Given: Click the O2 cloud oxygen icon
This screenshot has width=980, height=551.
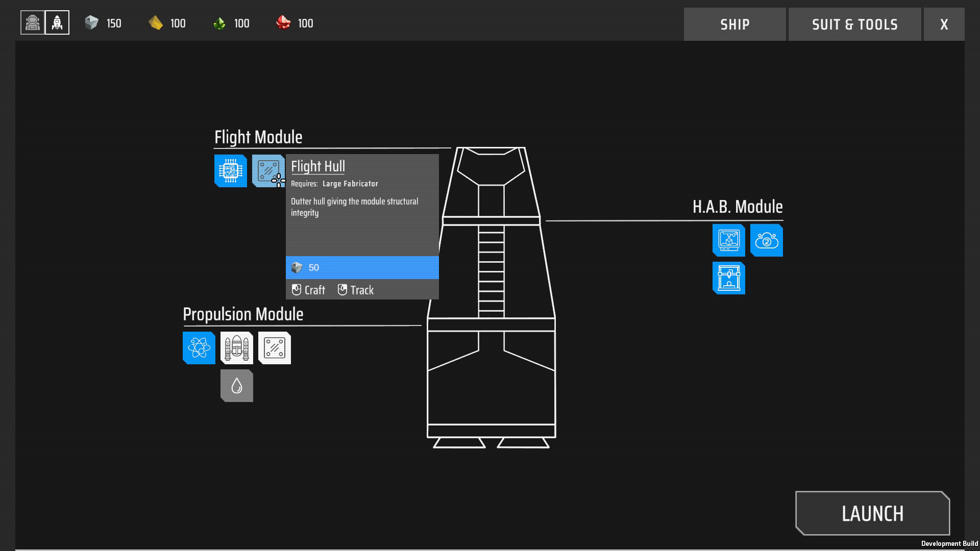Looking at the screenshot, I should 767,240.
